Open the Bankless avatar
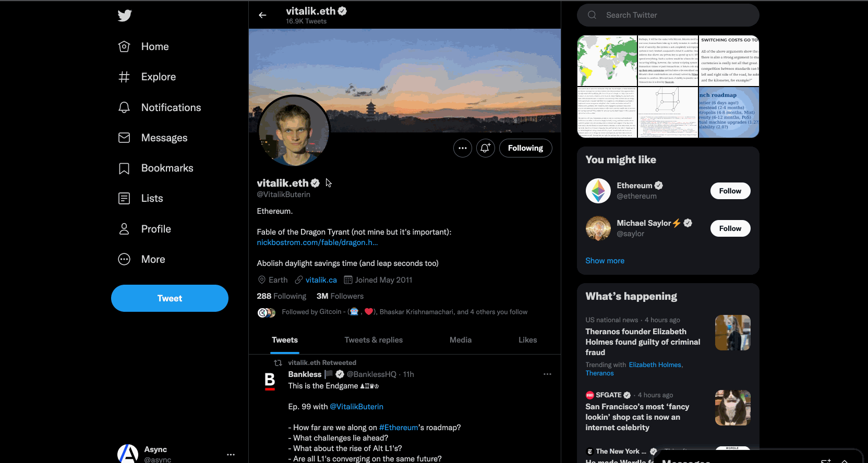868x463 pixels. tap(270, 382)
